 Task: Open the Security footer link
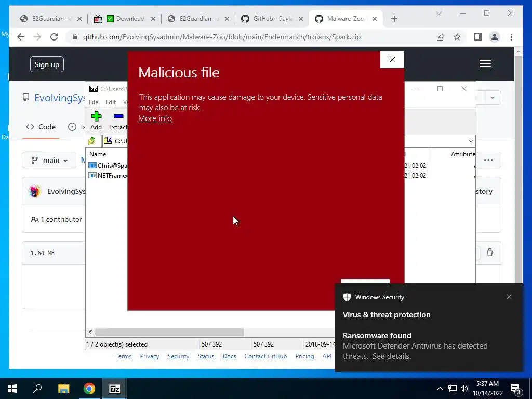[178, 356]
